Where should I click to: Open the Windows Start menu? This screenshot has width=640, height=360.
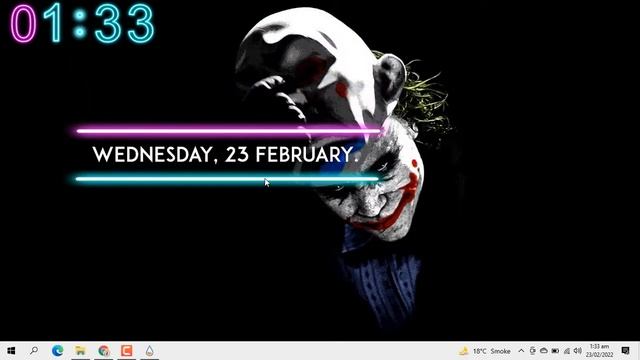(x=11, y=351)
